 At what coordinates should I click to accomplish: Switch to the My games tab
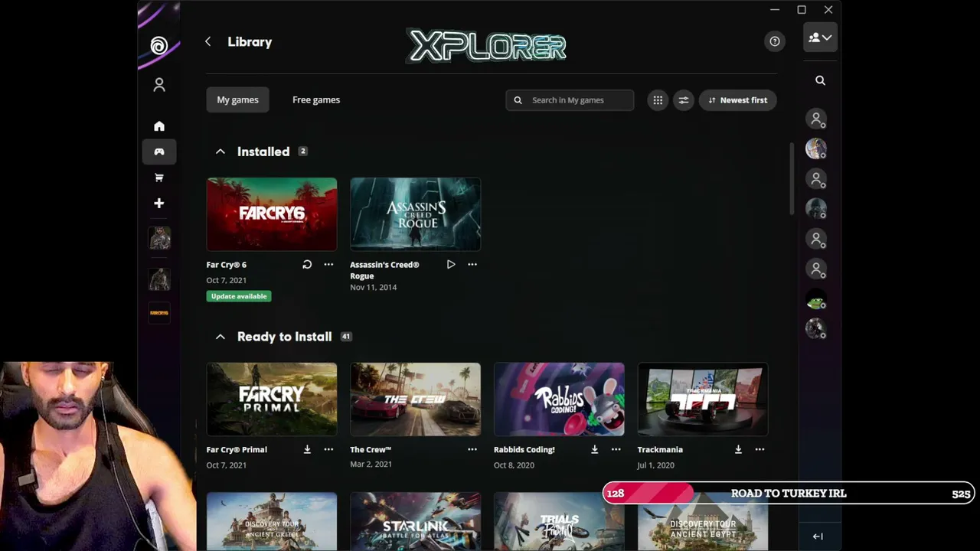point(237,100)
